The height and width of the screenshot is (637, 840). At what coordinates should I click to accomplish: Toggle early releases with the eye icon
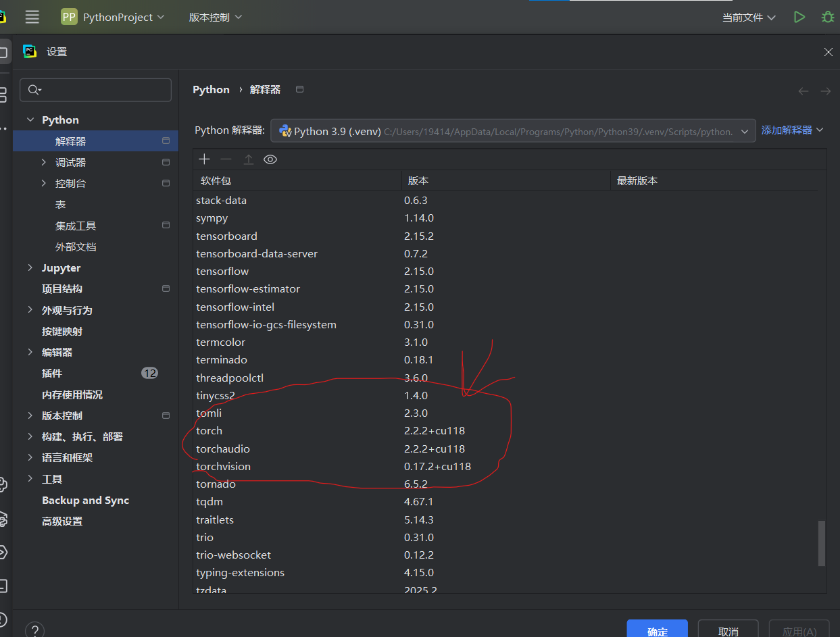pos(270,159)
